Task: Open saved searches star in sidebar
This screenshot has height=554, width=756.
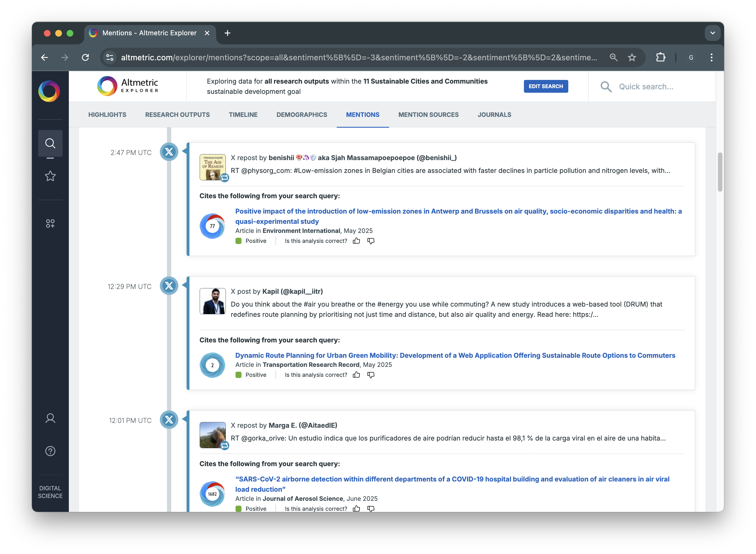Action: pyautogui.click(x=50, y=176)
